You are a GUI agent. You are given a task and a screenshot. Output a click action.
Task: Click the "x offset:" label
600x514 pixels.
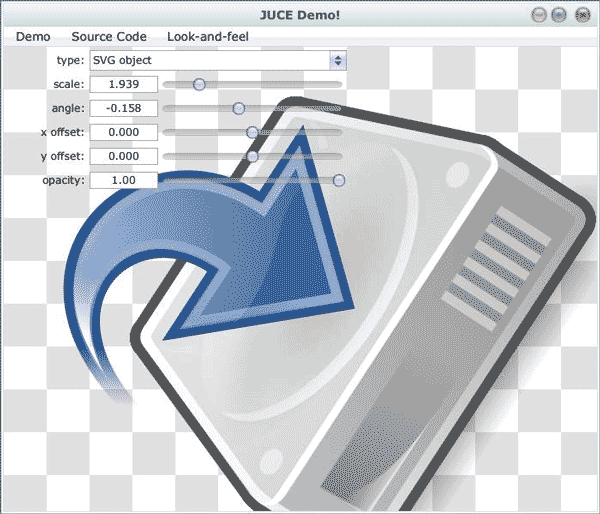point(62,132)
